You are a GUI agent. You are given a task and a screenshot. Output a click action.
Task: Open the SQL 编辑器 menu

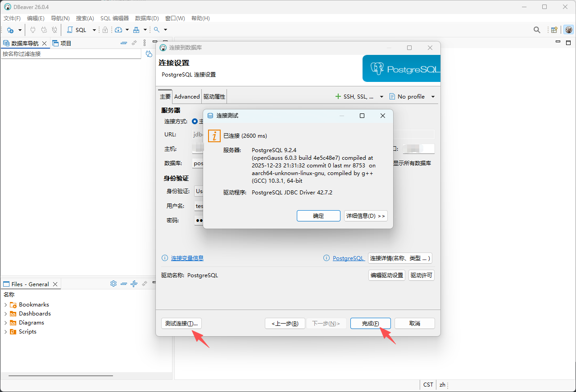point(114,18)
